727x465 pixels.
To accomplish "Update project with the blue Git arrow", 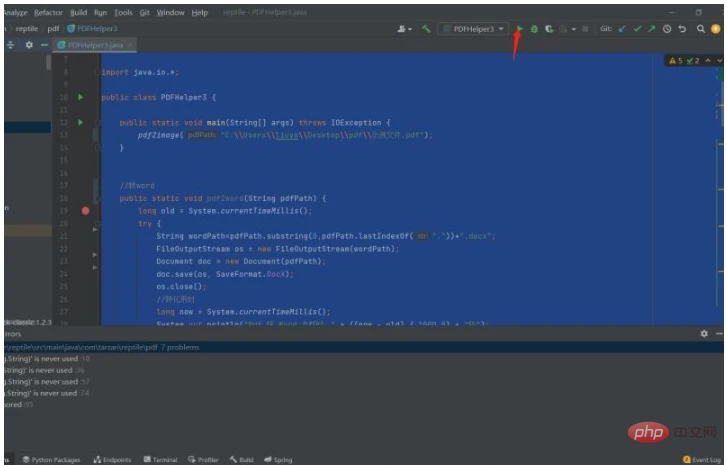I will 622,29.
